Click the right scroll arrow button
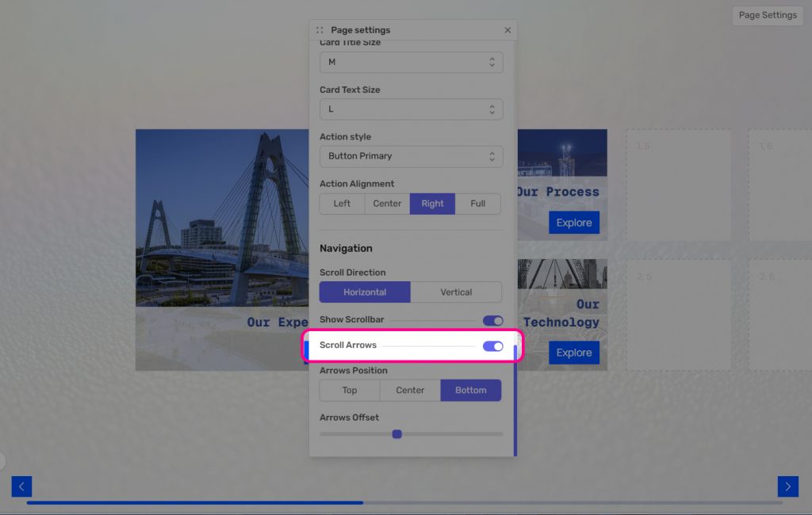Image resolution: width=812 pixels, height=515 pixels. coord(787,486)
